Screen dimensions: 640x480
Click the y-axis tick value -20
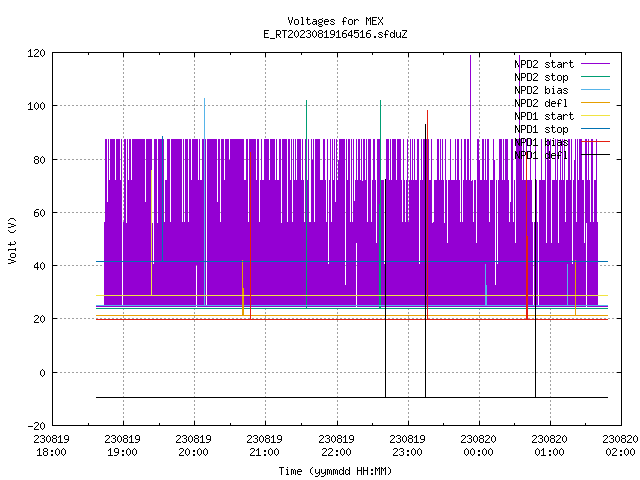coord(36,426)
